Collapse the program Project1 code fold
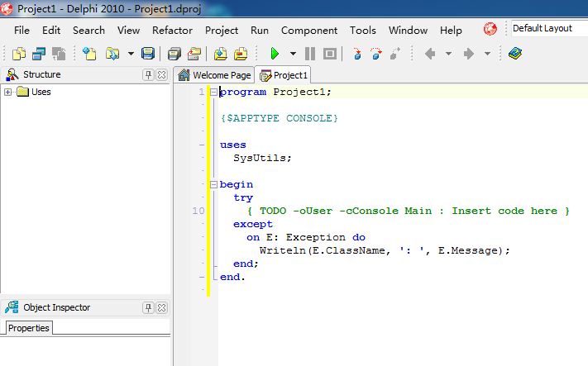This screenshot has height=366, width=588. 213,92
